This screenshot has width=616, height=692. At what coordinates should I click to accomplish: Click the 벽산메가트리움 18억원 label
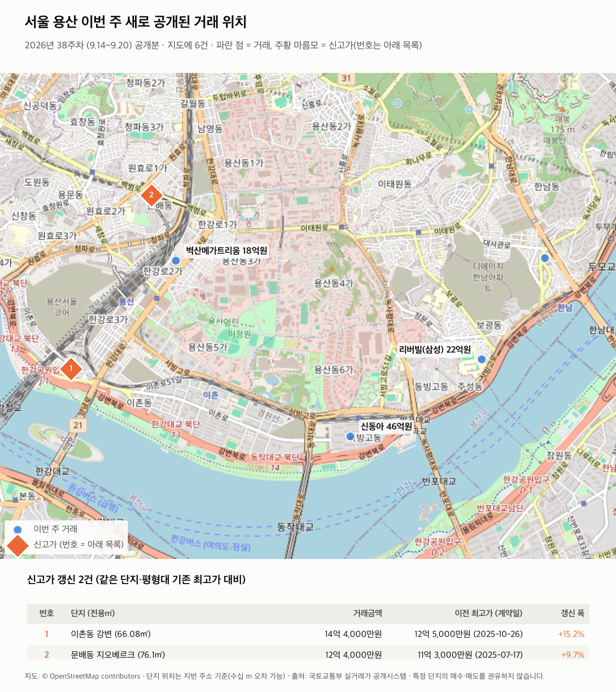226,250
